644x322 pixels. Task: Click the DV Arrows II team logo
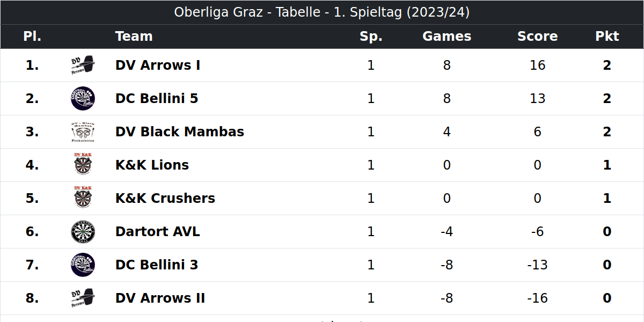83,298
